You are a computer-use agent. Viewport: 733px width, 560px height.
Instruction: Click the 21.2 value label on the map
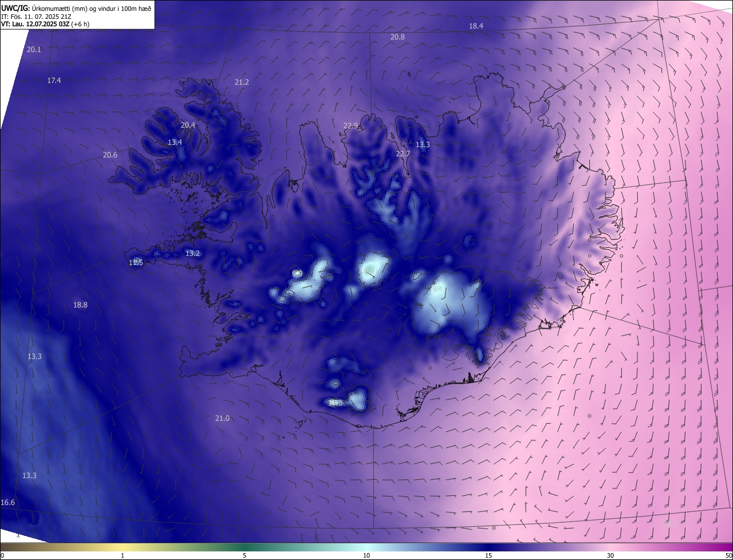(x=242, y=82)
